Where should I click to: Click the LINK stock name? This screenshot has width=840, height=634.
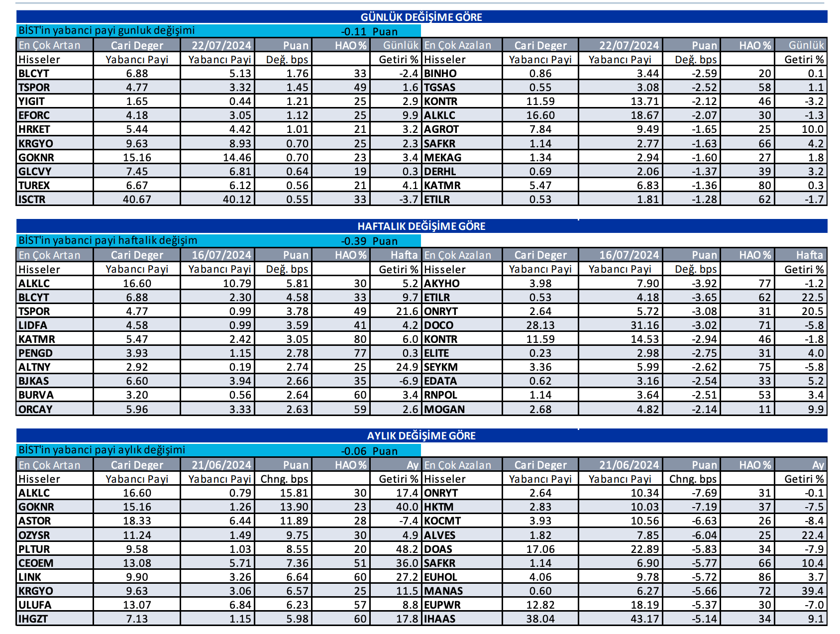pyautogui.click(x=29, y=577)
